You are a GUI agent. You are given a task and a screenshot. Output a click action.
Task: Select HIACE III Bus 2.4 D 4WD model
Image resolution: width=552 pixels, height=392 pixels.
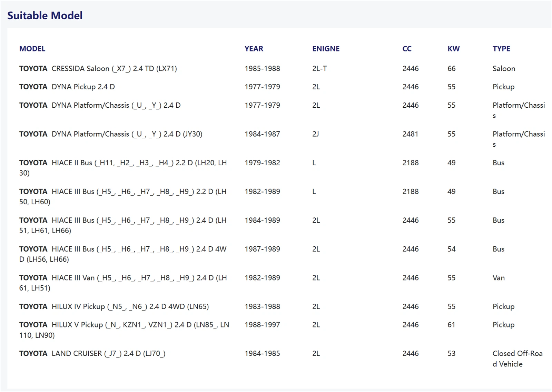[123, 254]
